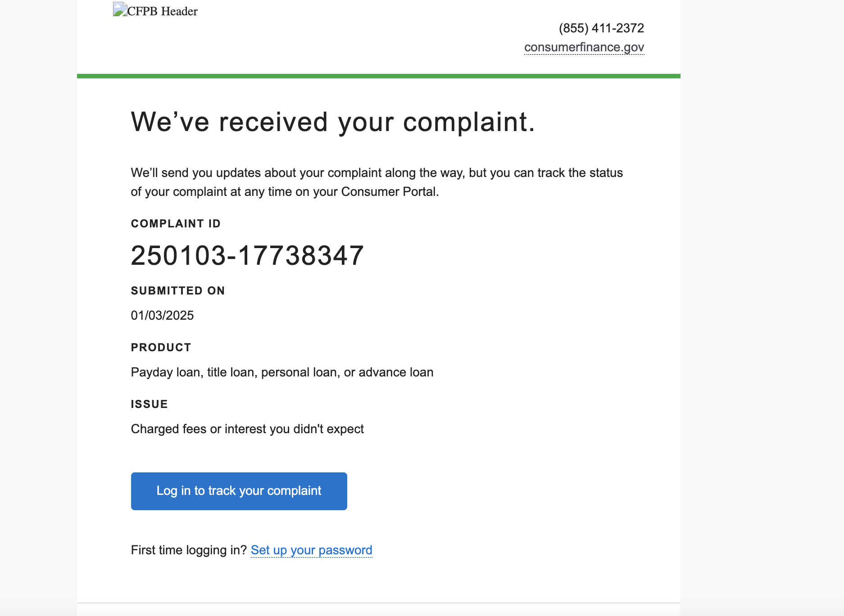Open the Set up your password link
Screen dimensions: 844x616
[x=312, y=550]
